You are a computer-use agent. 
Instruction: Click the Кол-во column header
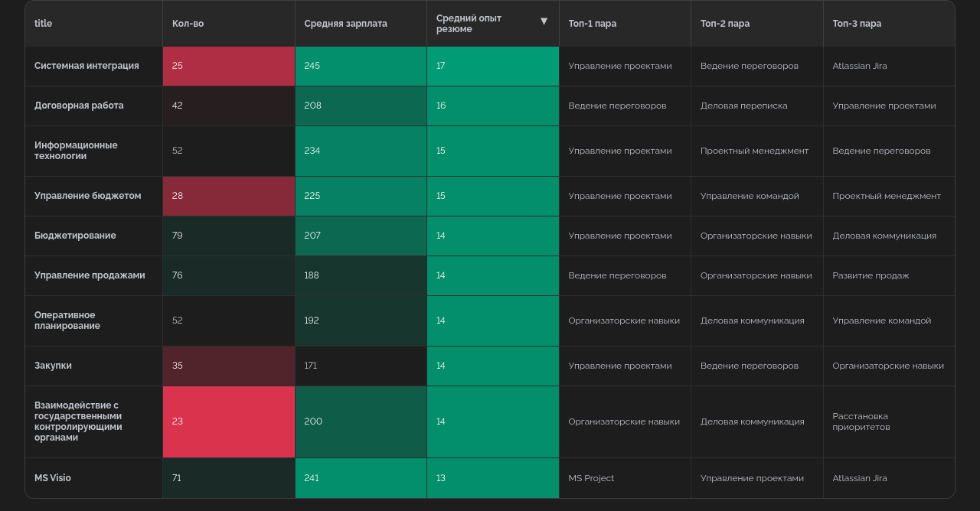188,24
